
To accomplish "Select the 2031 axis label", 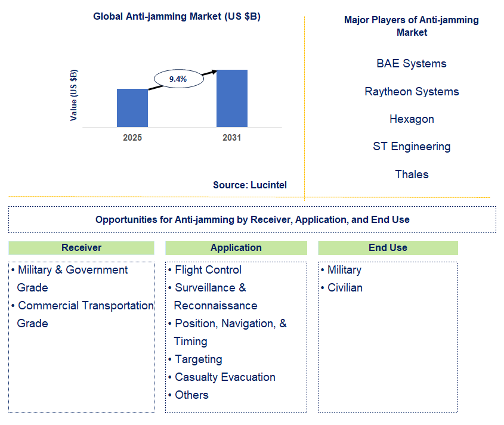I will click(232, 138).
